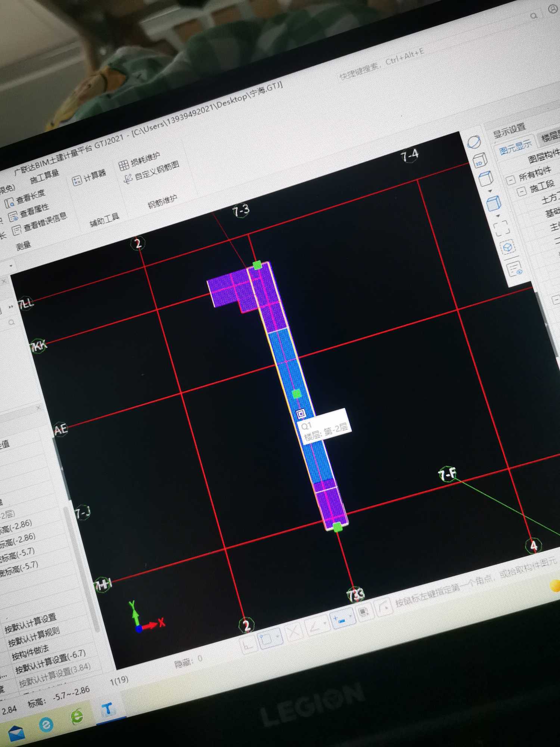Click the 按默认计算设置(-6.7) row

click(x=51, y=661)
